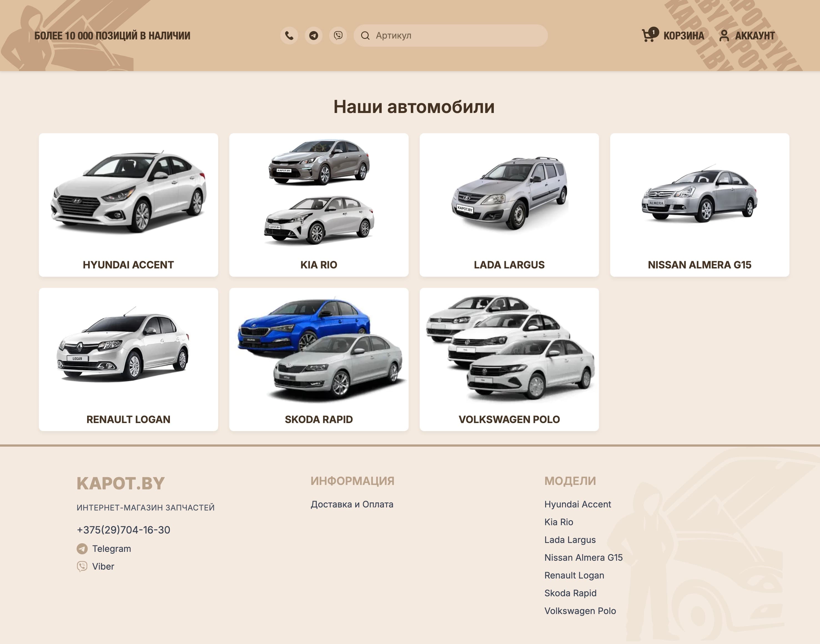820x644 pixels.
Task: Go to Skoda Rapid in footer models
Action: (x=570, y=593)
